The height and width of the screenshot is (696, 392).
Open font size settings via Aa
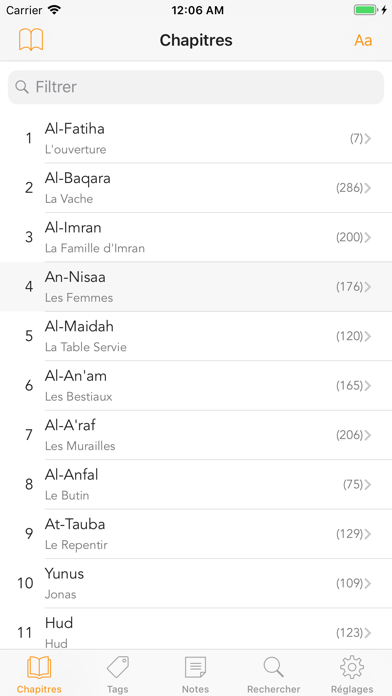click(363, 40)
